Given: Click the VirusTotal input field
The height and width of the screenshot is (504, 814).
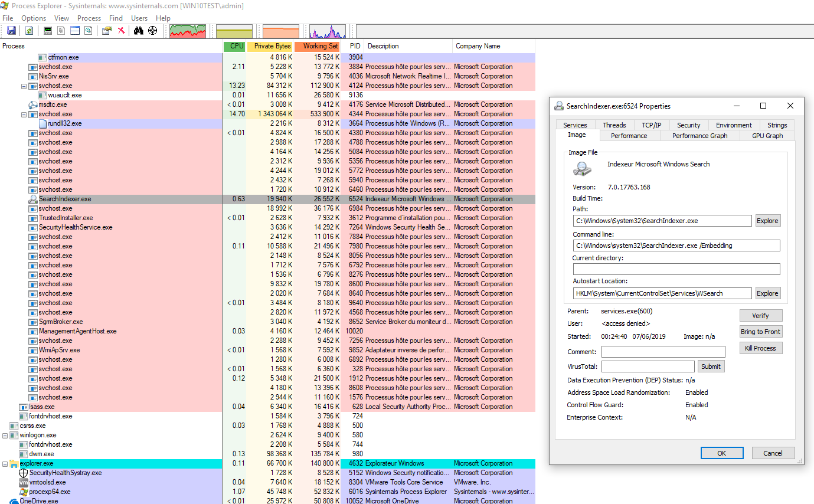Looking at the screenshot, I should [648, 366].
